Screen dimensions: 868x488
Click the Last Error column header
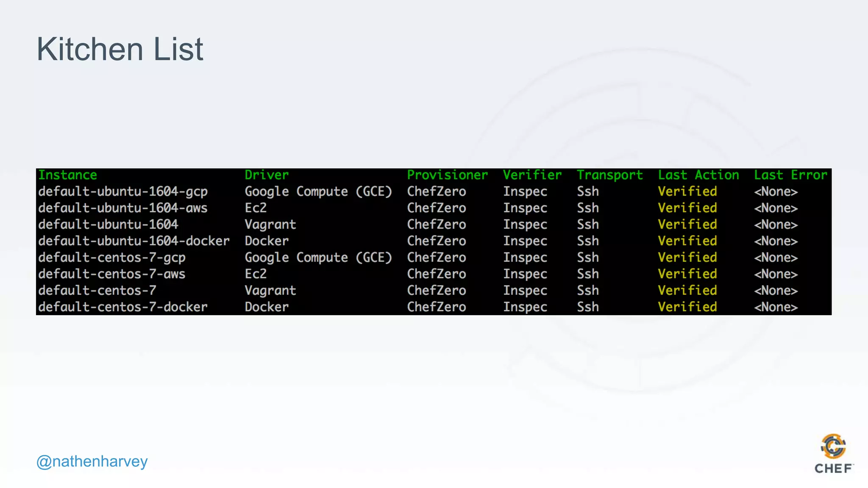point(790,175)
